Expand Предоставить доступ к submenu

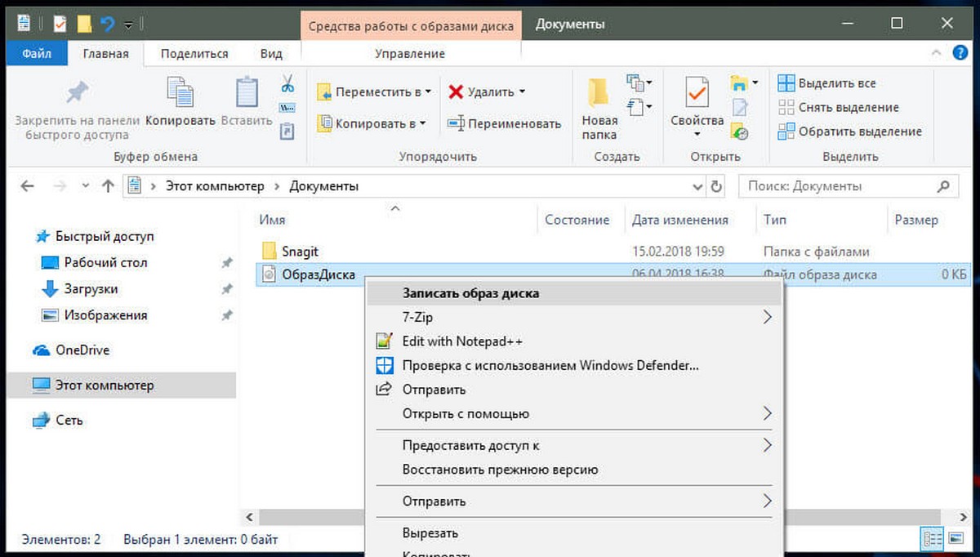(767, 445)
